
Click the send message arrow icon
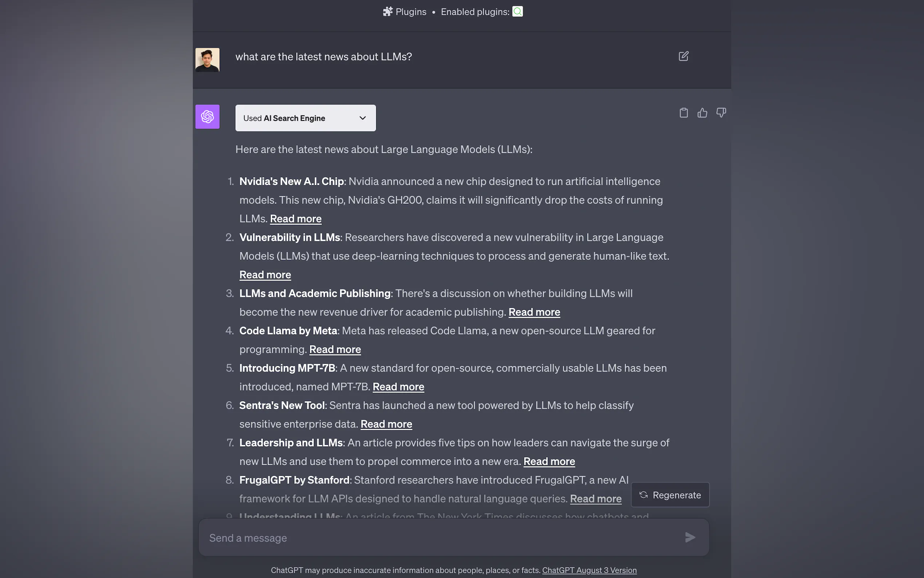(x=690, y=538)
